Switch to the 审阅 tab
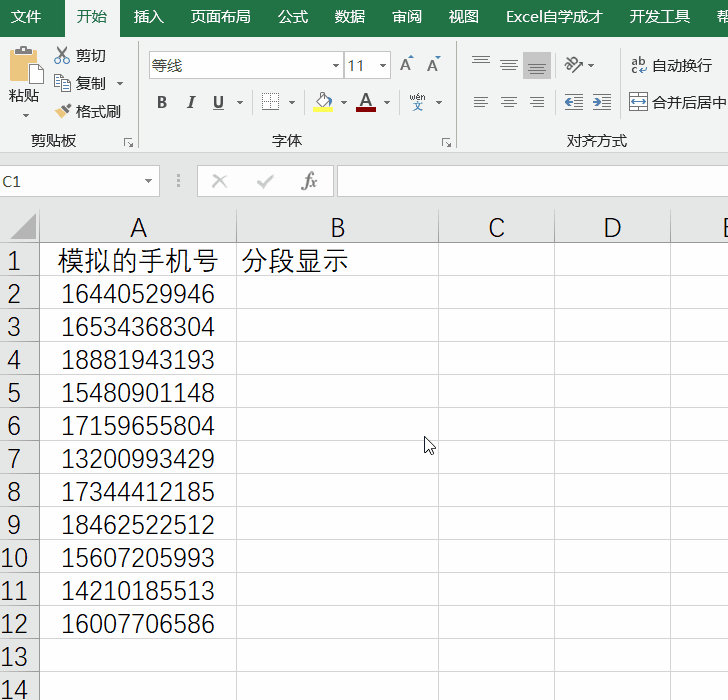728x700 pixels. pos(407,17)
